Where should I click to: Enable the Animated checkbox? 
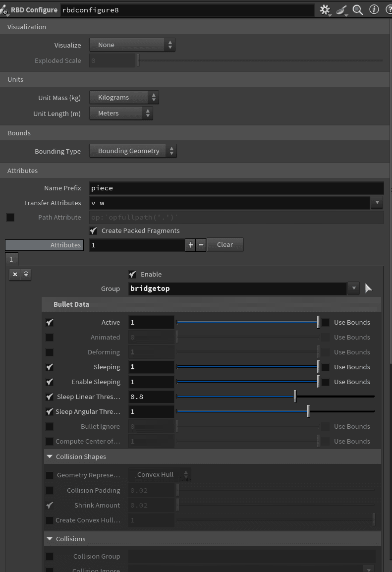click(x=49, y=337)
